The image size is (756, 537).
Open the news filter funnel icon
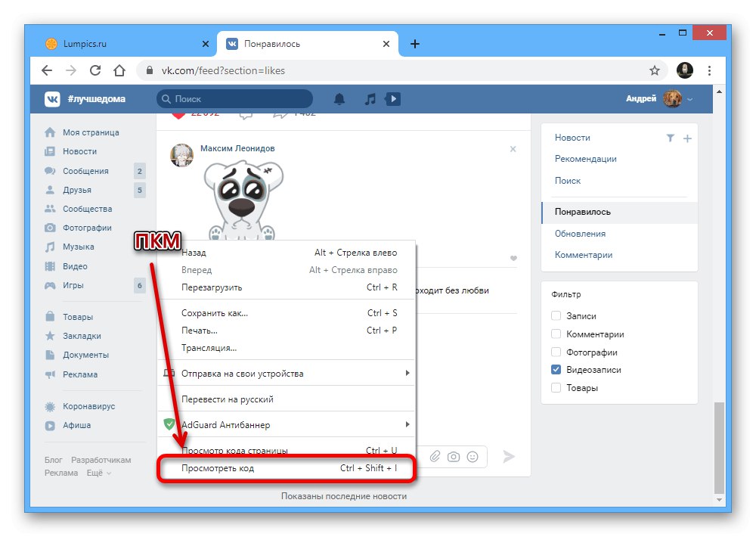(x=670, y=138)
